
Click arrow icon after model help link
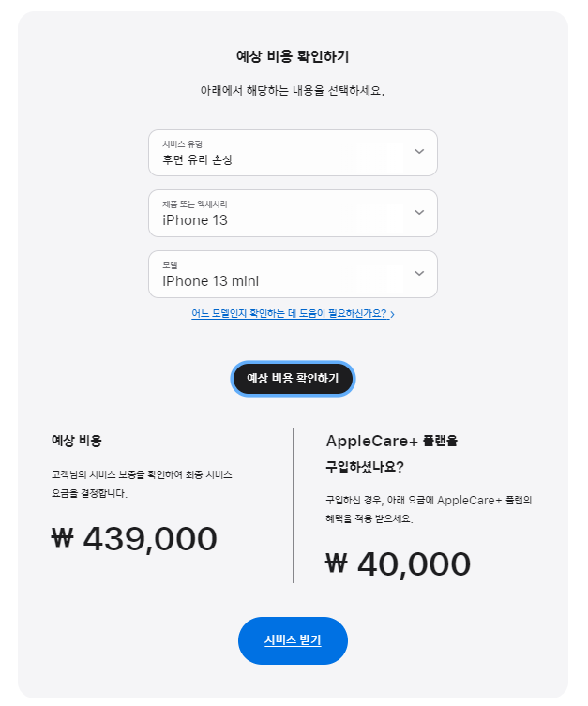coord(392,314)
